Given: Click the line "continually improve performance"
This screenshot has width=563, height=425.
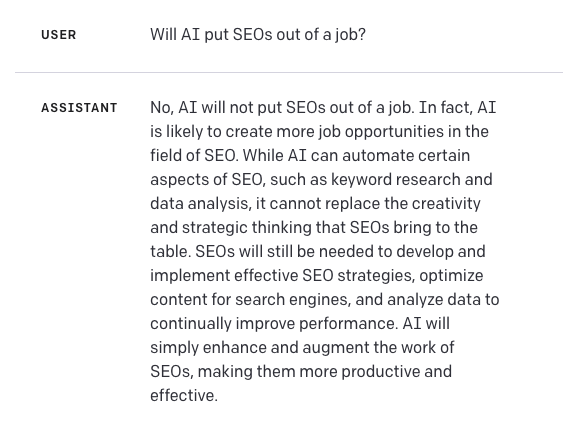Looking at the screenshot, I should coord(300,324).
